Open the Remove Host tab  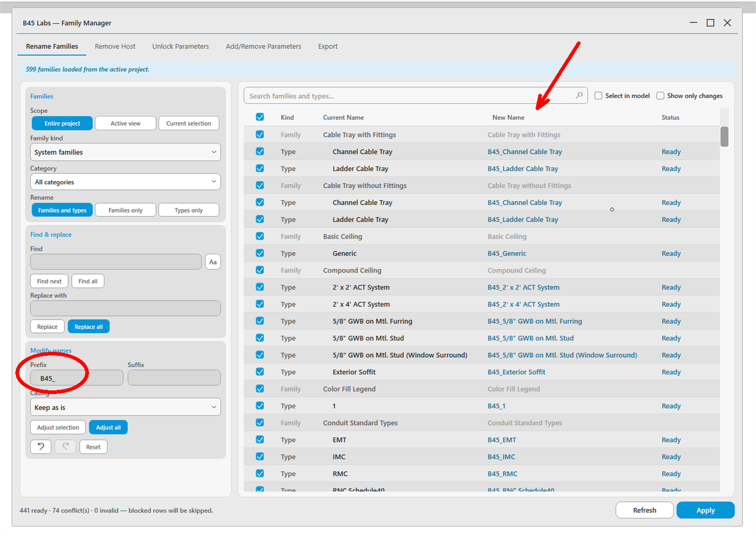pos(115,46)
